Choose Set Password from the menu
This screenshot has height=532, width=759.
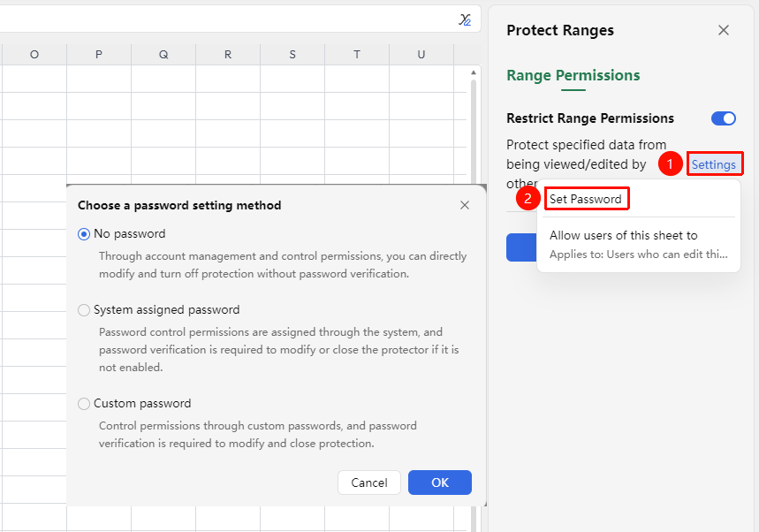click(585, 199)
